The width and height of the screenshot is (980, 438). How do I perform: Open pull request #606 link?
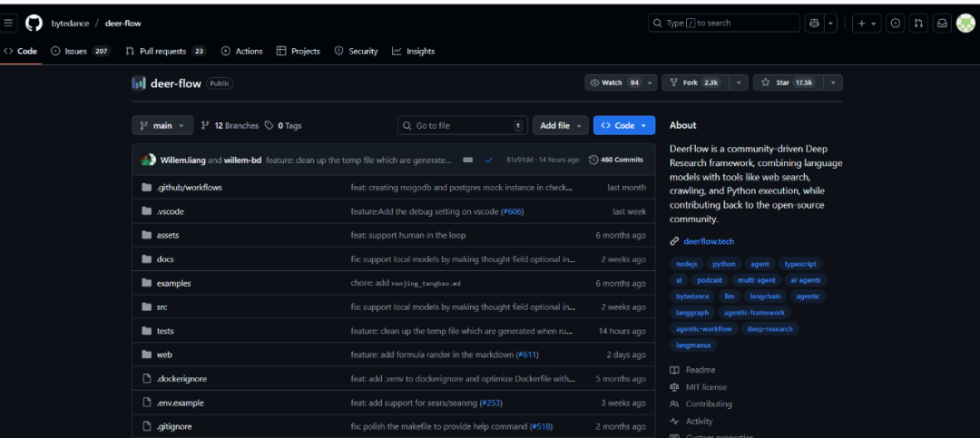512,211
